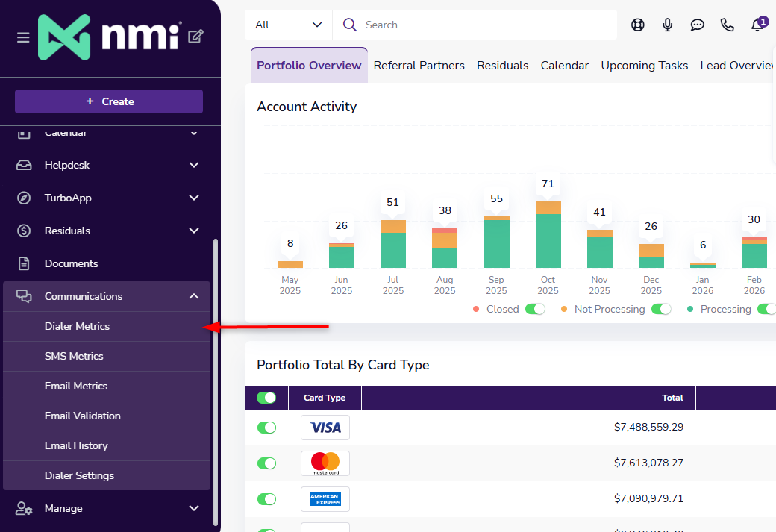Open the notifications bell
This screenshot has width=776, height=532.
[x=757, y=24]
